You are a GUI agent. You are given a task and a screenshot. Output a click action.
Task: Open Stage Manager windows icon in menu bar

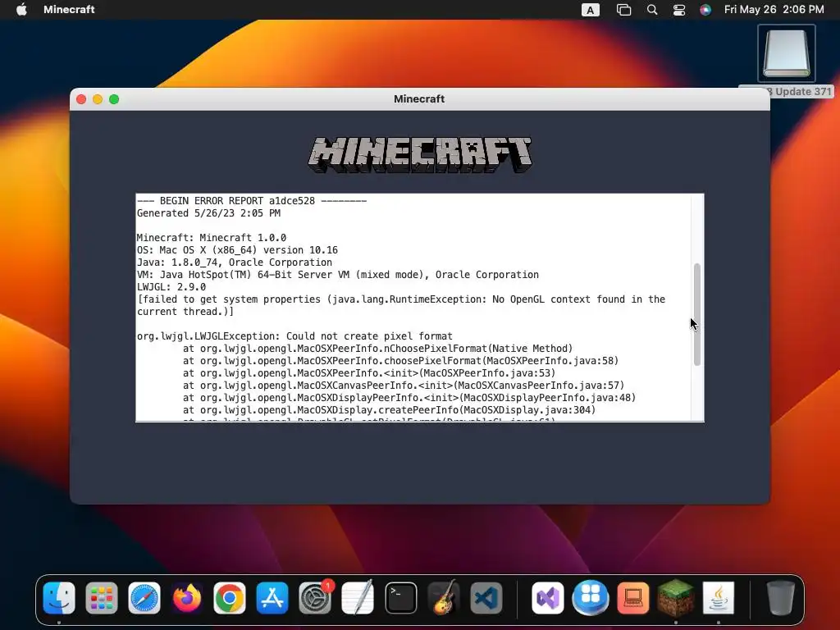tap(623, 10)
